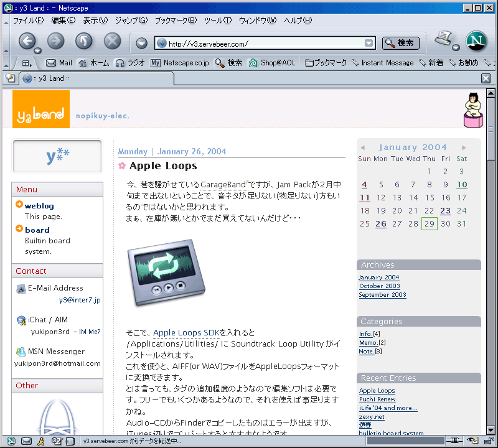This screenshot has width=498, height=448.
Task: Click the 新着 toolbar bookmark
Action: (x=431, y=63)
